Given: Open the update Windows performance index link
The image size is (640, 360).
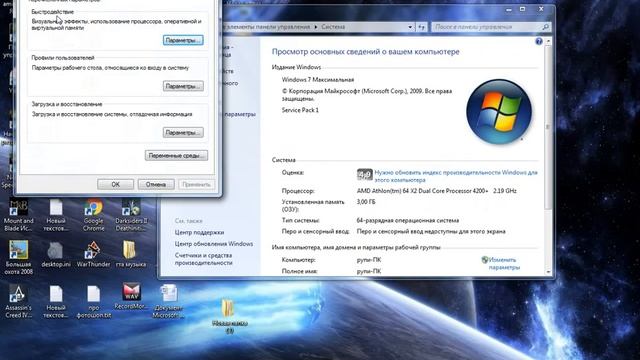Looking at the screenshot, I should [x=456, y=176].
